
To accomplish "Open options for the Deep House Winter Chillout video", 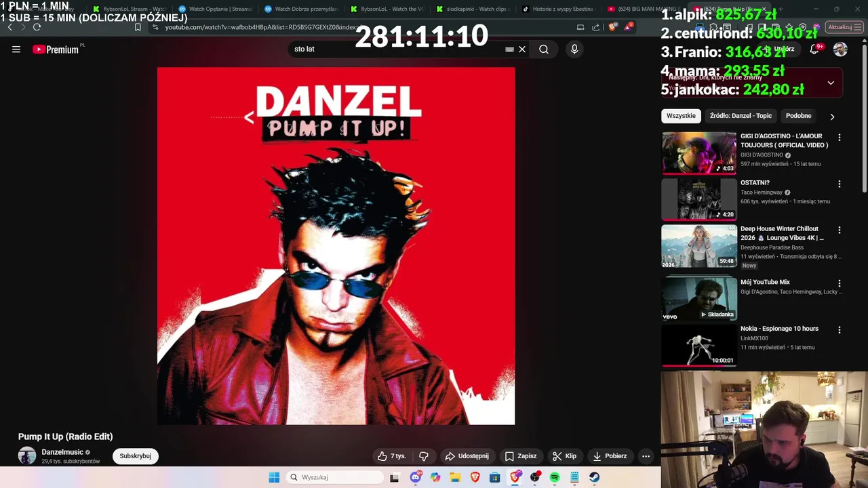I will pos(840,230).
